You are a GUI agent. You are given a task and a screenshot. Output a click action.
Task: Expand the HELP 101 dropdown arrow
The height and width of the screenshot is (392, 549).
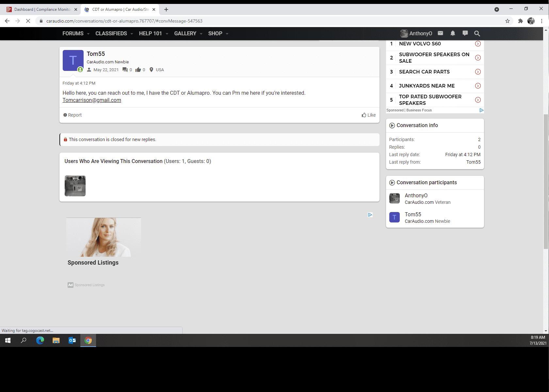[x=167, y=34]
